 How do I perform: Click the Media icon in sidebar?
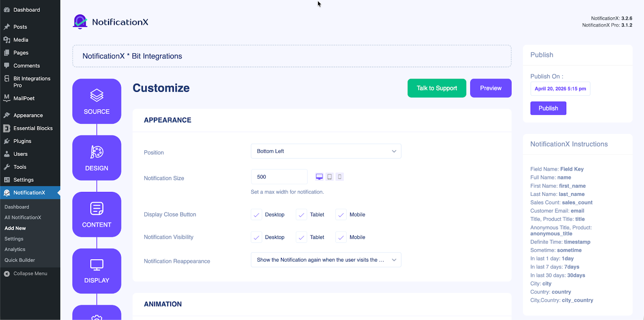pyautogui.click(x=7, y=40)
